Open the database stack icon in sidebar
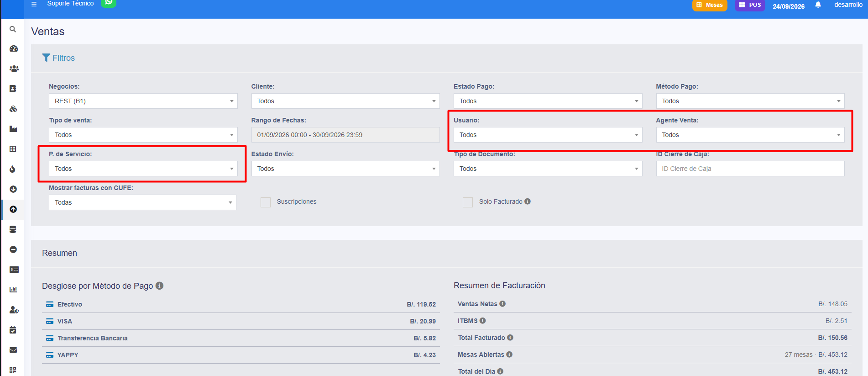The width and height of the screenshot is (868, 376). [x=13, y=229]
